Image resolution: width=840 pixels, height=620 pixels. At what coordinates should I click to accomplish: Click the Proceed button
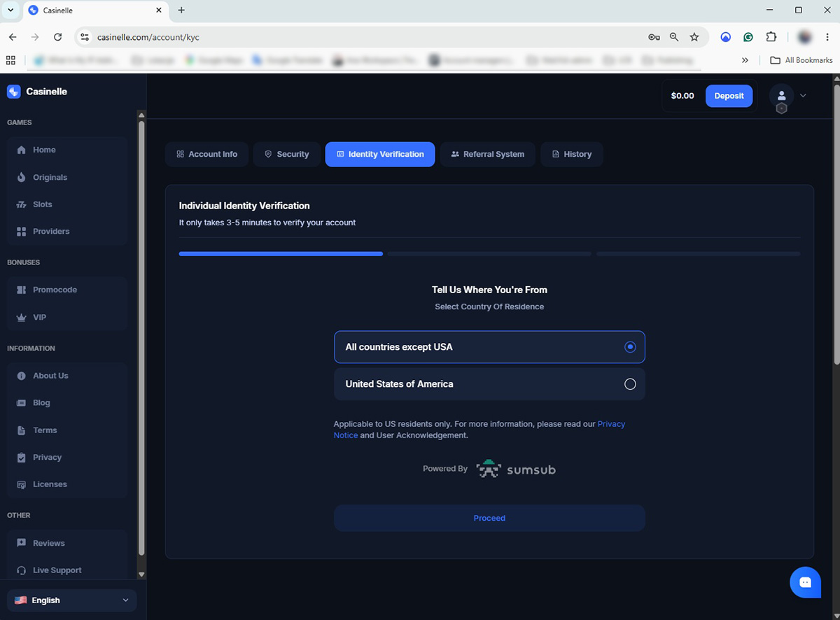(489, 519)
